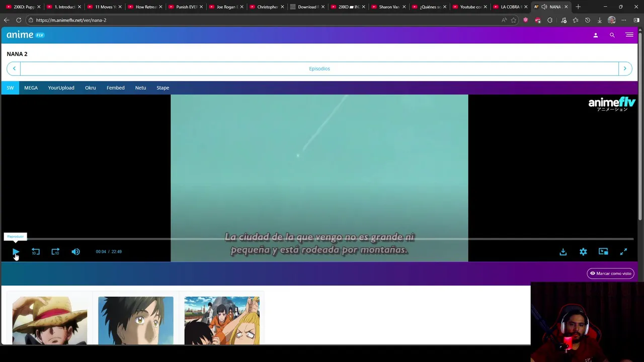Viewport: 644px width, 362px height.
Task: Enter fullscreen mode in the video player
Action: 623,251
